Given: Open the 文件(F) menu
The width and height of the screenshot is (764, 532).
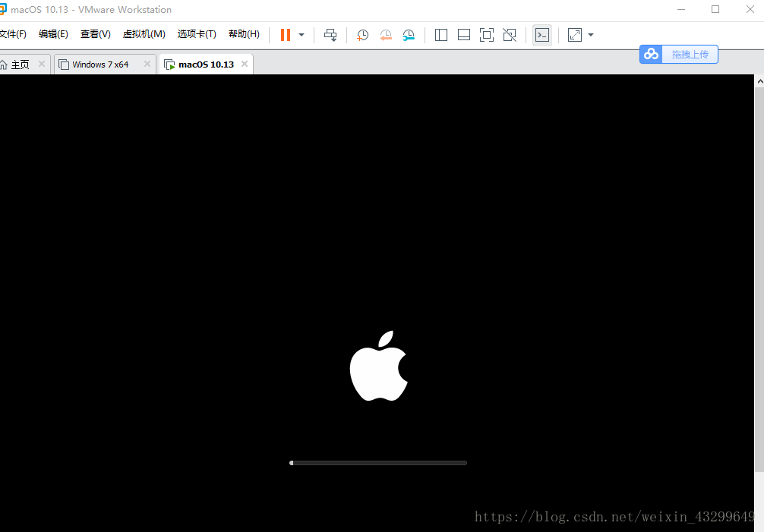Looking at the screenshot, I should 13,34.
